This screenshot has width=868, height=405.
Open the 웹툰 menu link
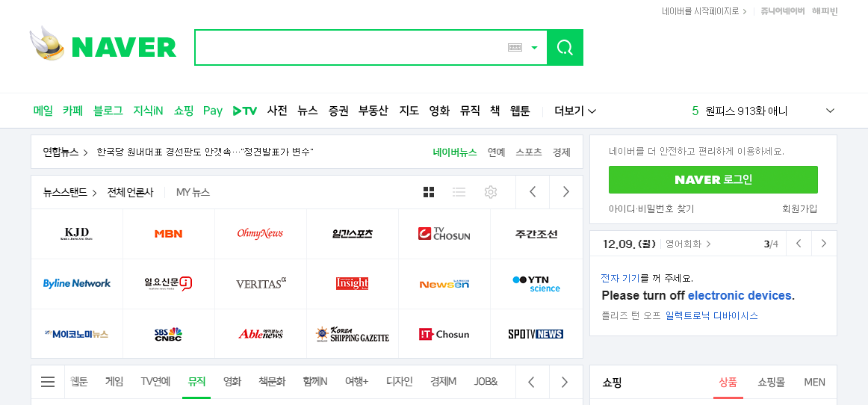click(520, 111)
